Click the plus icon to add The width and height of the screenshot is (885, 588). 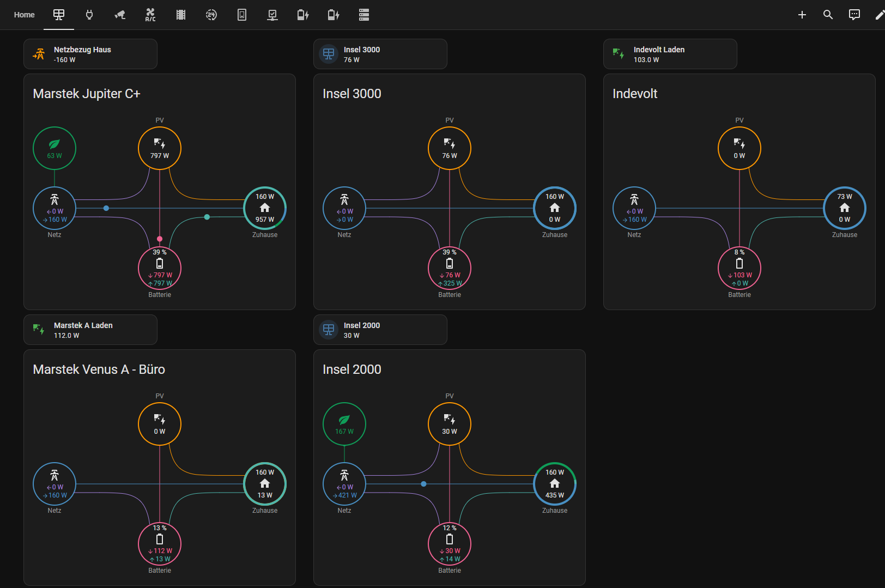click(802, 15)
